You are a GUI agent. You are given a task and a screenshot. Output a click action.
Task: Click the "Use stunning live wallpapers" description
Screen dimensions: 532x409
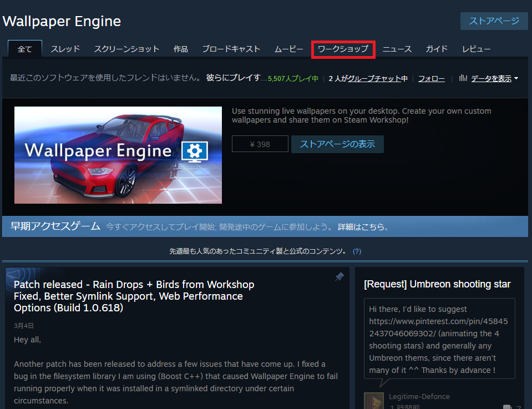click(361, 115)
